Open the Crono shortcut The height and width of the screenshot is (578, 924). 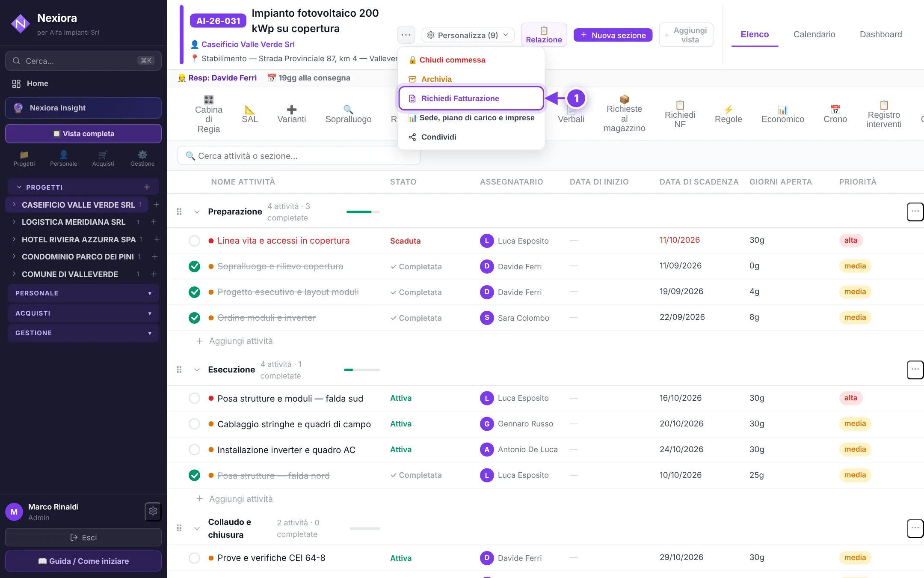coord(835,114)
